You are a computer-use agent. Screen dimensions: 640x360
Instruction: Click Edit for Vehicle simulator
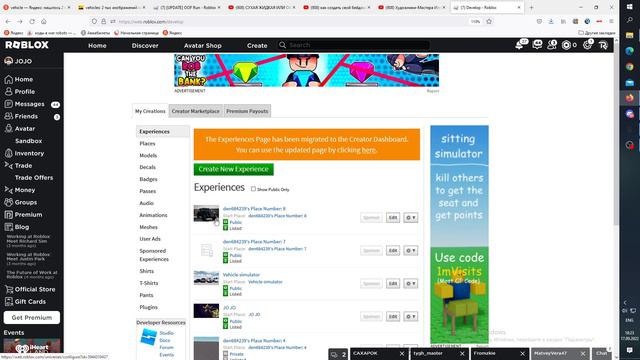tap(393, 284)
